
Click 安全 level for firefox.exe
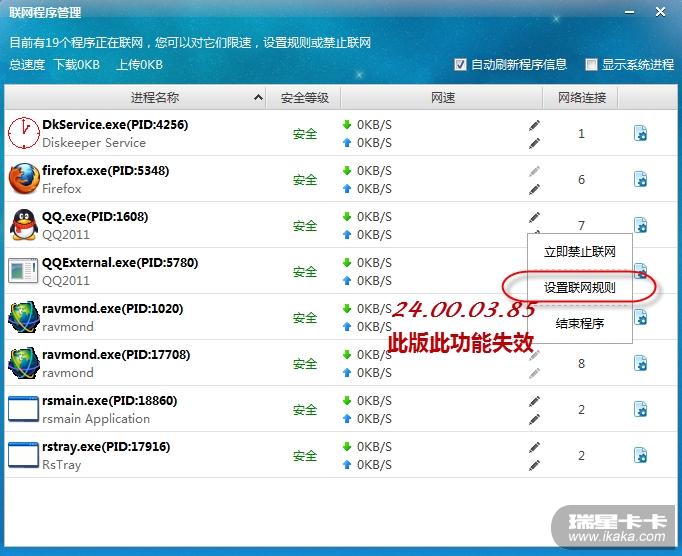click(x=305, y=180)
